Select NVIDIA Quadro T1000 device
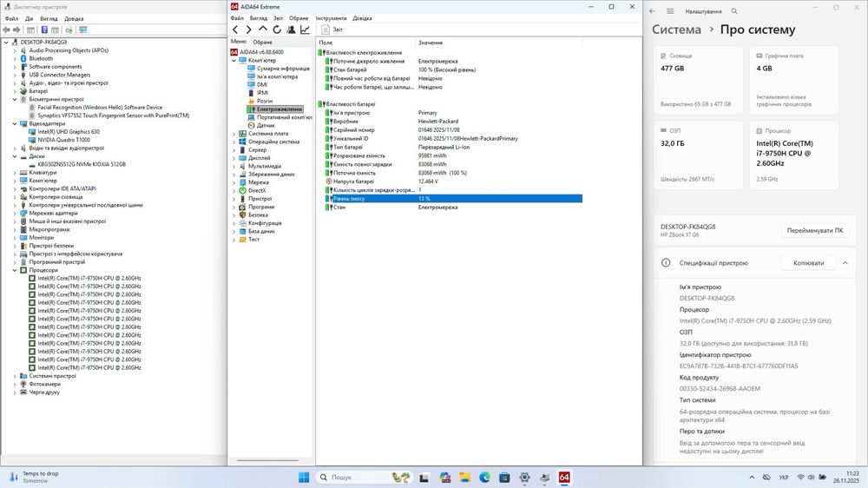The image size is (868, 488). (63, 140)
